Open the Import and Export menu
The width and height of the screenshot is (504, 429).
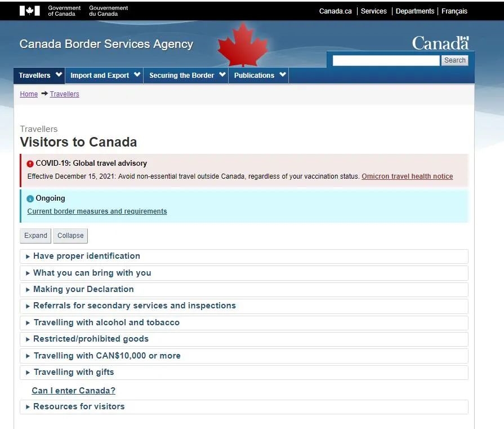click(105, 76)
